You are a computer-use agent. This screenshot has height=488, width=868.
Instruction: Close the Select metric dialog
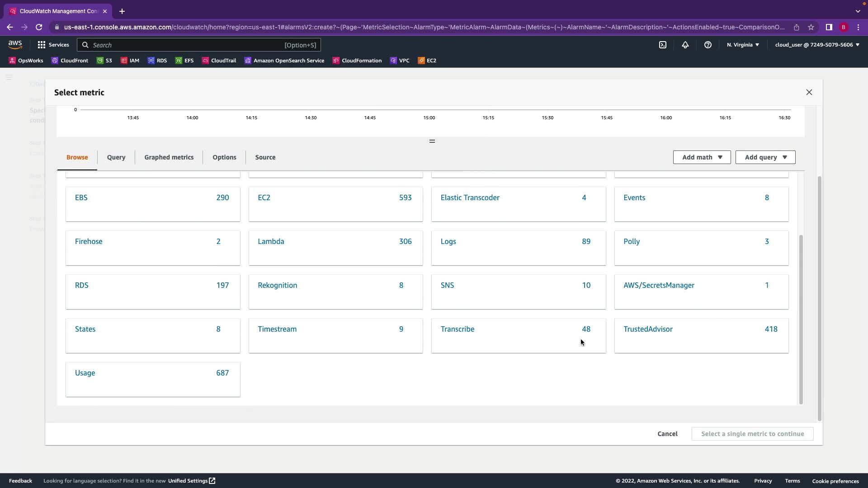coord(809,92)
